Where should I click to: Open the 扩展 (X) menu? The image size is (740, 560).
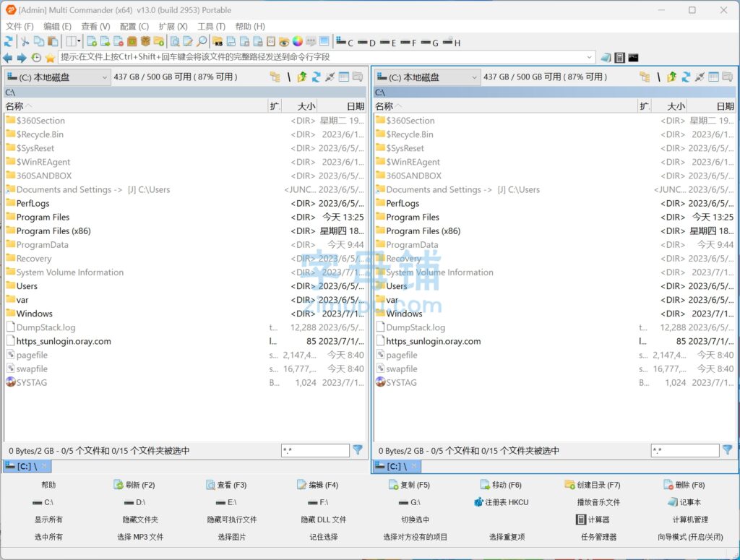pos(173,27)
